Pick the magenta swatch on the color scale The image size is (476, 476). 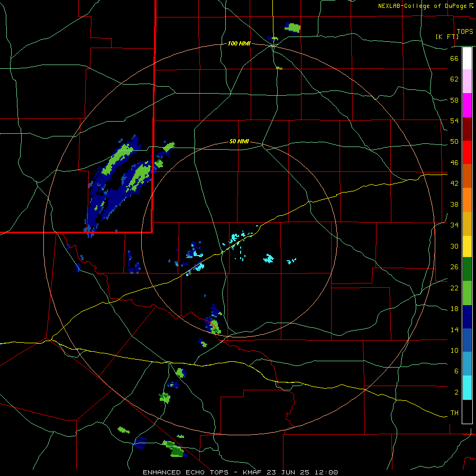point(467,105)
